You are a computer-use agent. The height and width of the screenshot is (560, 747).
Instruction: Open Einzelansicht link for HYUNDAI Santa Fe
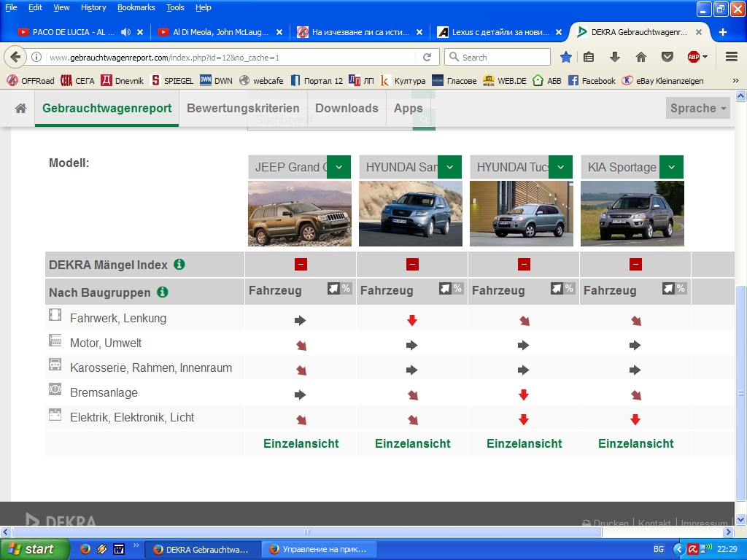pos(412,443)
